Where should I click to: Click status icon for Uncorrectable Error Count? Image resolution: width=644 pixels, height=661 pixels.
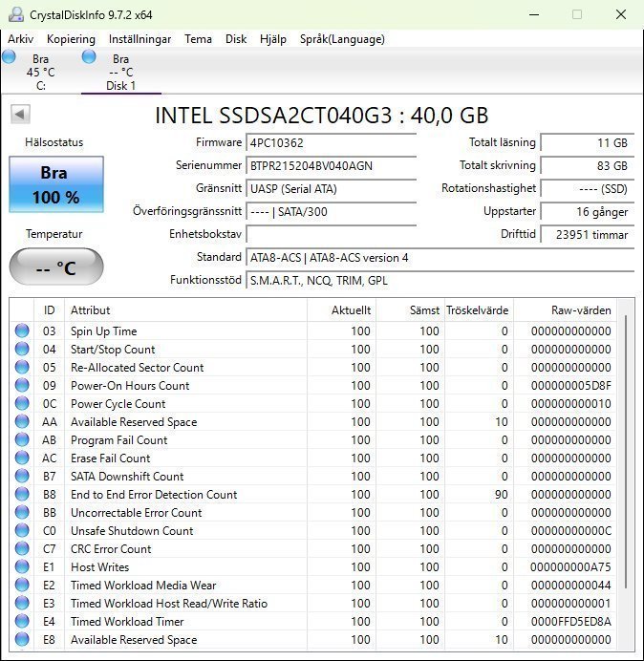[x=22, y=513]
